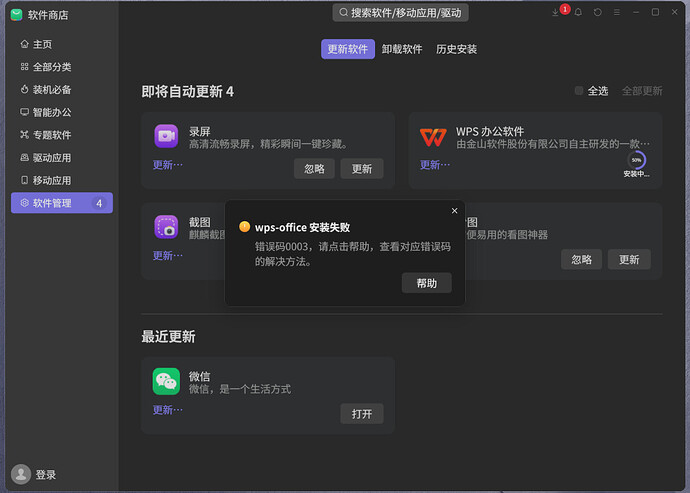Expand 更新… details under WPS 办公软件
Screen dimensions: 690x493
click(x=435, y=165)
